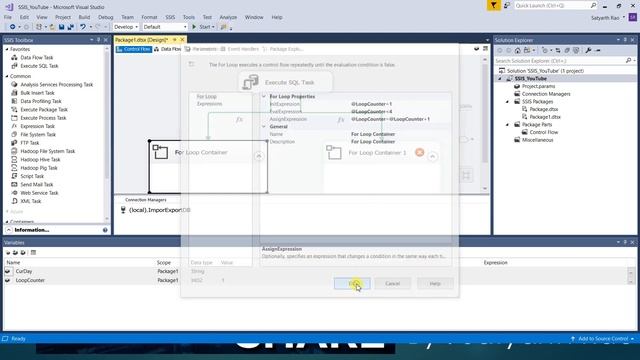This screenshot has width=640, height=360.
Task: Collapse the Common toolbox group
Action: point(7,76)
